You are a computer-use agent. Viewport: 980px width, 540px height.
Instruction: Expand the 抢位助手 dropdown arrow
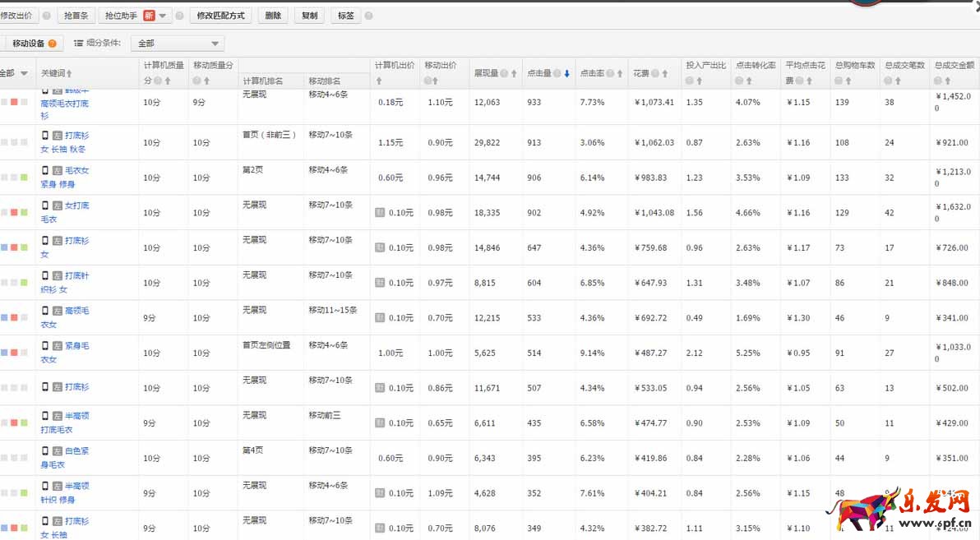(x=163, y=15)
